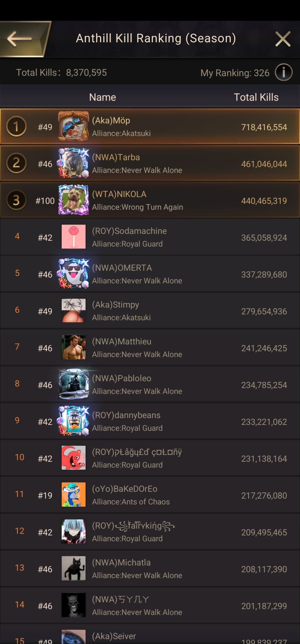300x644 pixels.
Task: Open (Aka)Möp's acorn-framed avatar
Action: tap(74, 127)
